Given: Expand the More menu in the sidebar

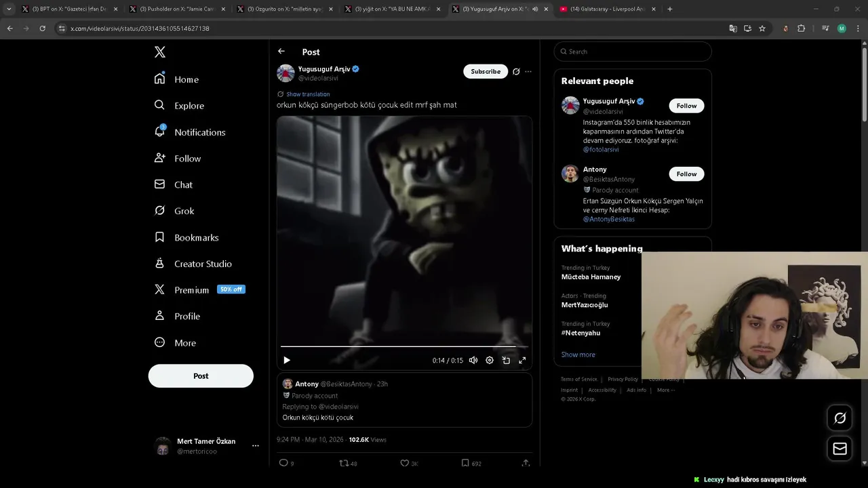Looking at the screenshot, I should click(175, 343).
